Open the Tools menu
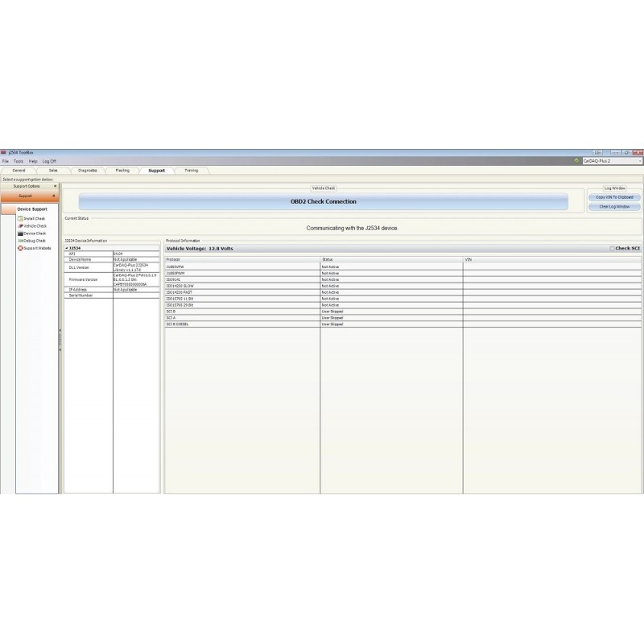The image size is (644, 644). 19,161
